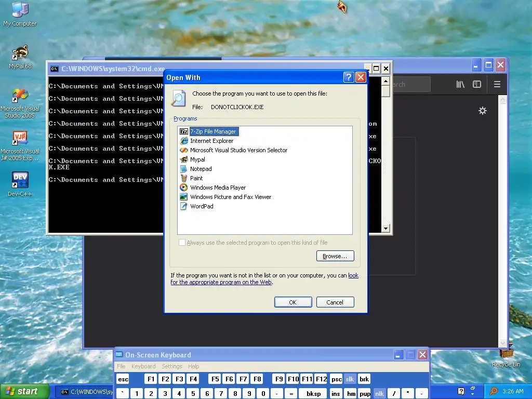Open the browser hamburger menu
532x399 pixels.
(x=497, y=84)
